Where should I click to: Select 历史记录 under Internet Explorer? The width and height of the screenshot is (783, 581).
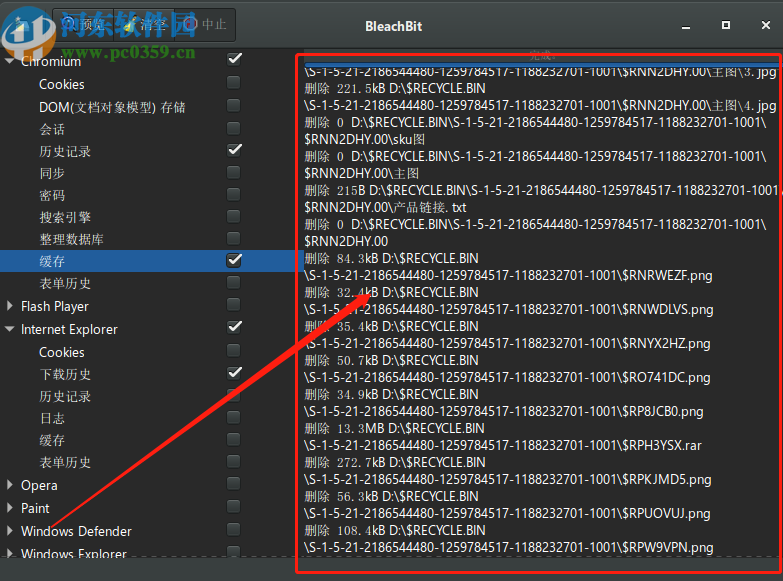pyautogui.click(x=65, y=396)
